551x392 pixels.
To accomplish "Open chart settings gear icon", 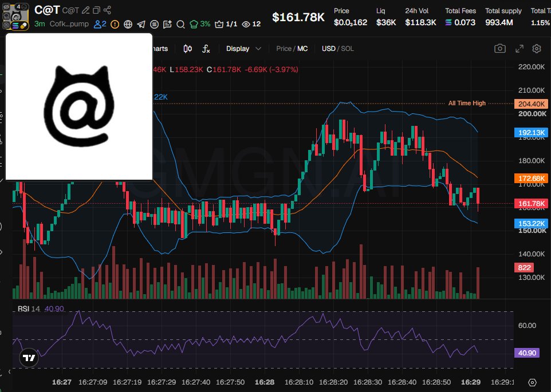I will click(x=536, y=49).
